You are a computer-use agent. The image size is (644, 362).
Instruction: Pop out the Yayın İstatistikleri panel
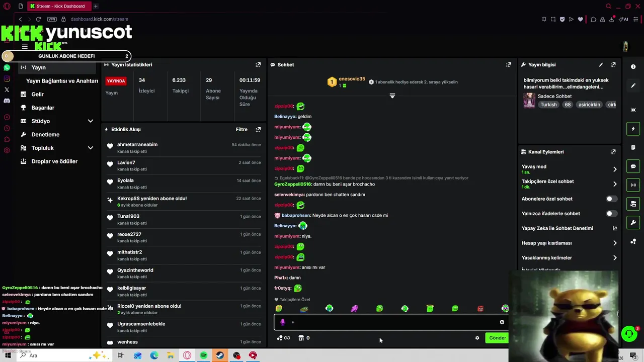tap(258, 65)
